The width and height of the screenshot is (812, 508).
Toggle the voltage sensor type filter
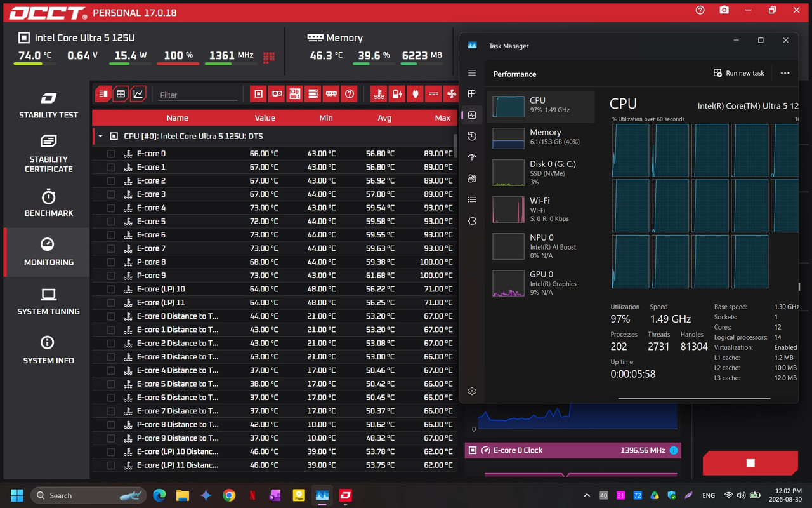433,94
